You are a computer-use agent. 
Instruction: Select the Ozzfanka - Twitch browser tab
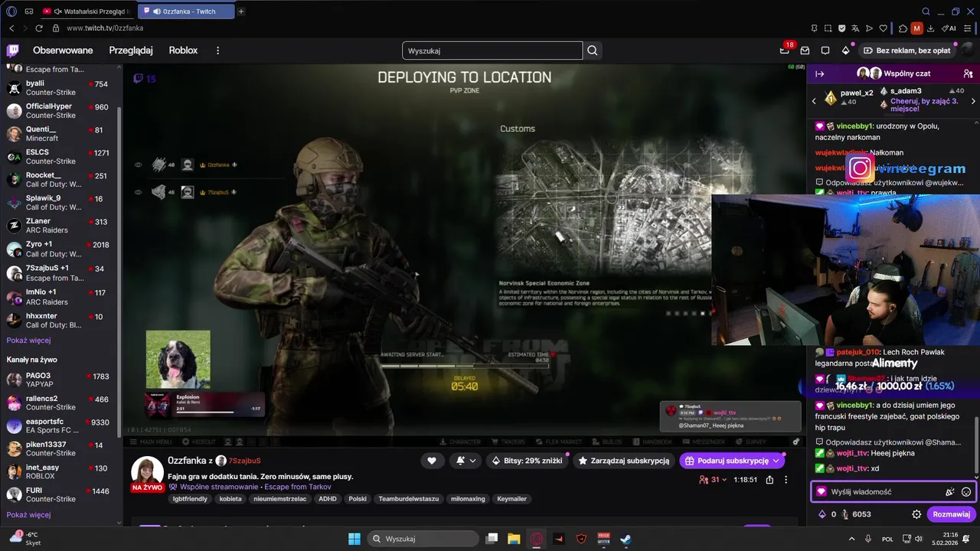tap(188, 11)
